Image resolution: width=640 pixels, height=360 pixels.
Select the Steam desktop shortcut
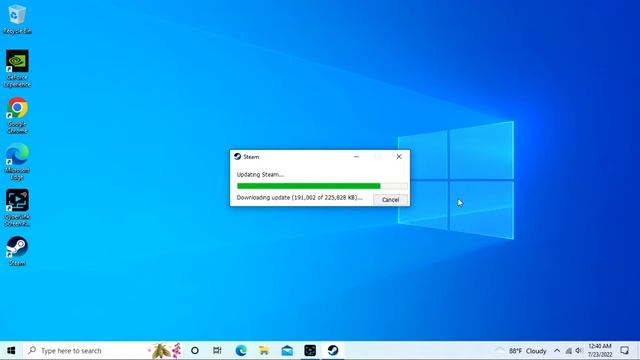17,251
